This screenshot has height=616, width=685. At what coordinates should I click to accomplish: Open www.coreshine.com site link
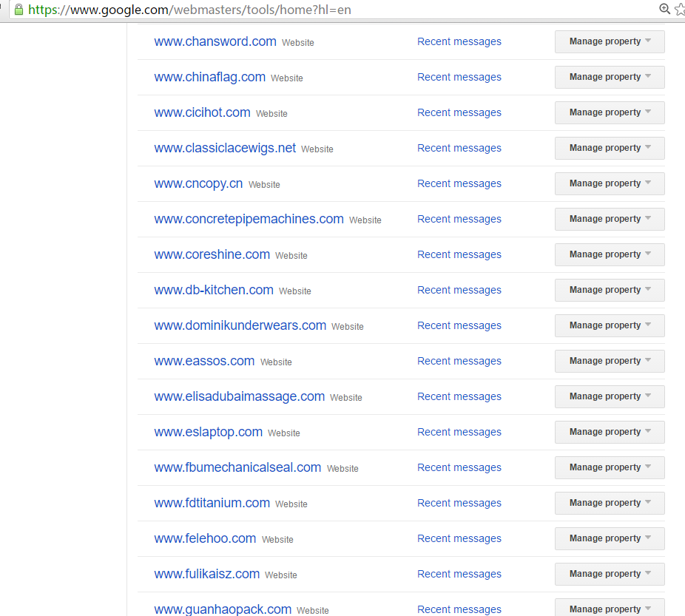click(x=212, y=254)
